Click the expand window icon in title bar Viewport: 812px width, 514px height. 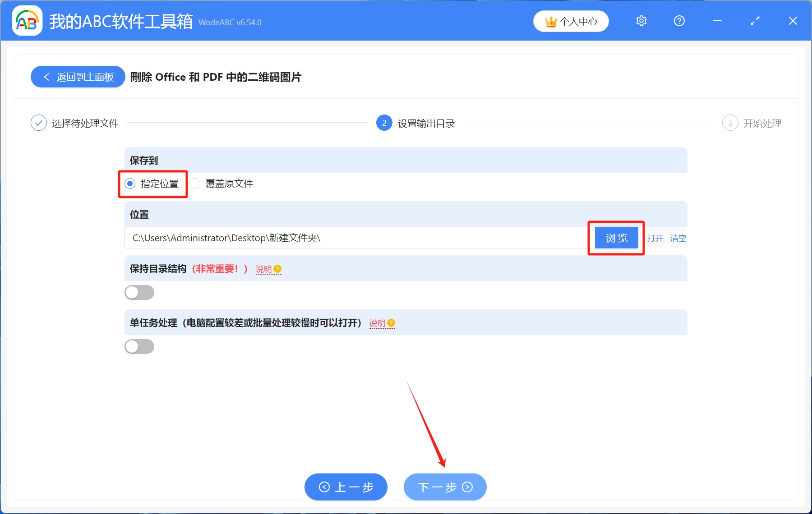755,21
